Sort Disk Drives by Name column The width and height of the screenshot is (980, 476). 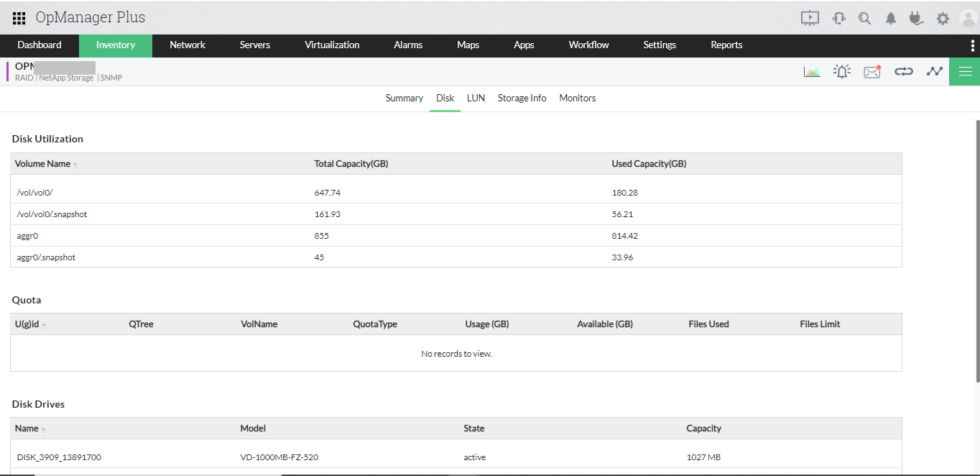pos(27,429)
